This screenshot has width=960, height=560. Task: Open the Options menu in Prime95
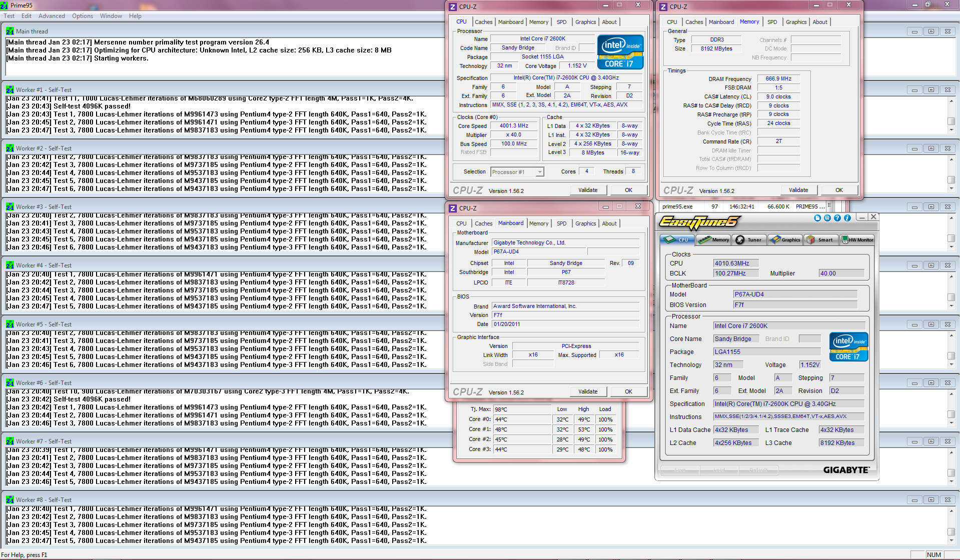click(83, 16)
